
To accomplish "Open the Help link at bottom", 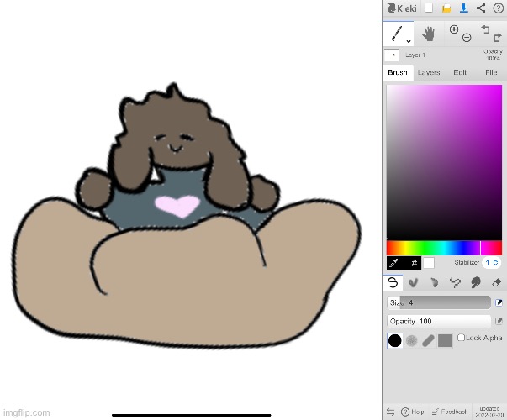I will [413, 412].
